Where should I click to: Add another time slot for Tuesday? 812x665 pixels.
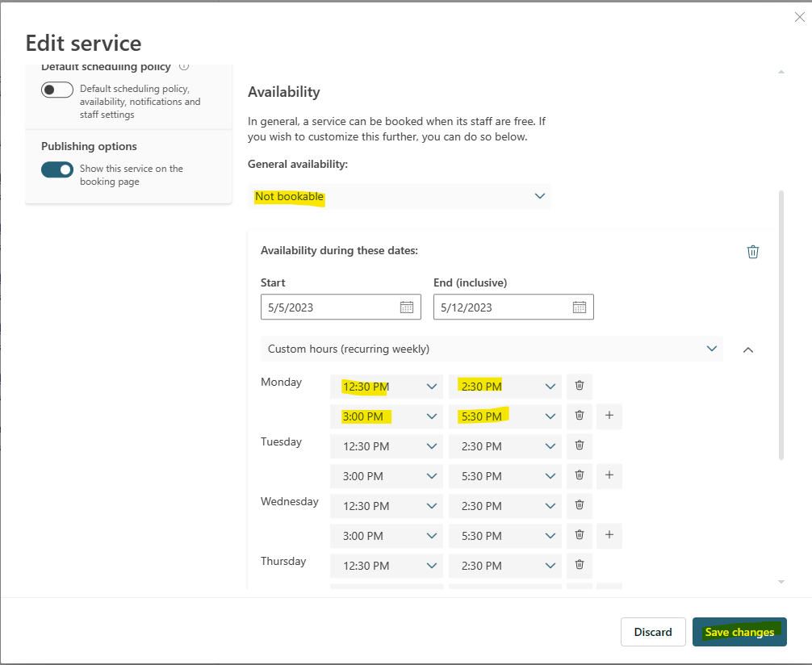tap(609, 475)
